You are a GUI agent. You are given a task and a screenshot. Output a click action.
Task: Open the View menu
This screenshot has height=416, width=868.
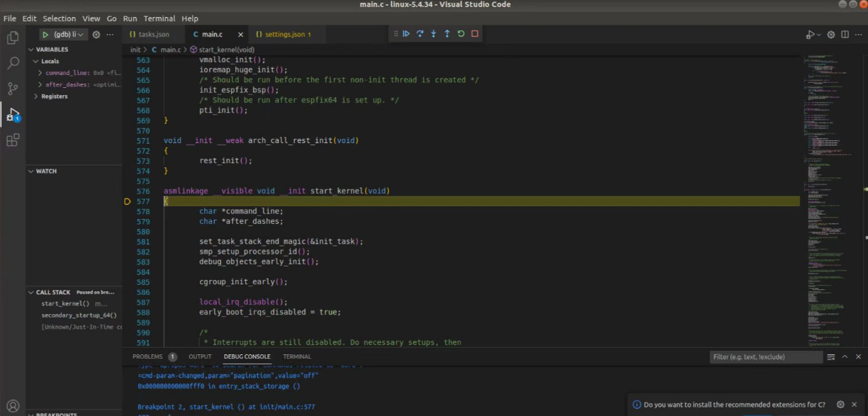[91, 18]
